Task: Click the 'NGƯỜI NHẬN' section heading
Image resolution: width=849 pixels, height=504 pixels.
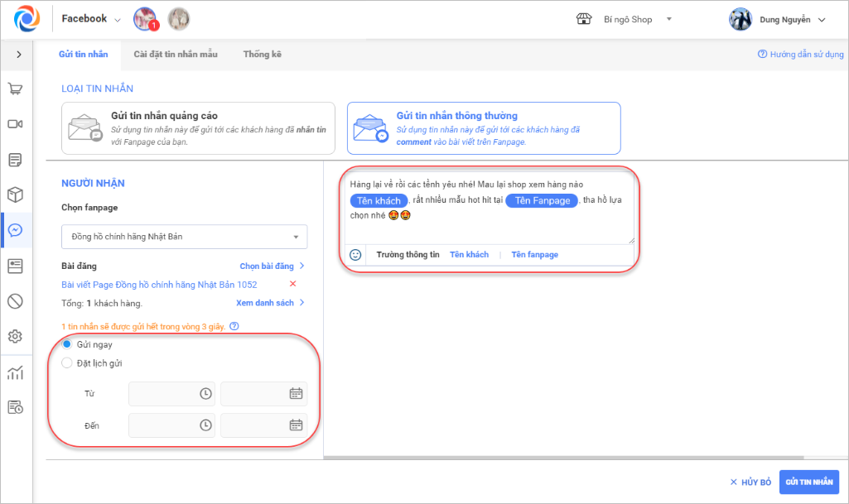Action: click(x=93, y=184)
